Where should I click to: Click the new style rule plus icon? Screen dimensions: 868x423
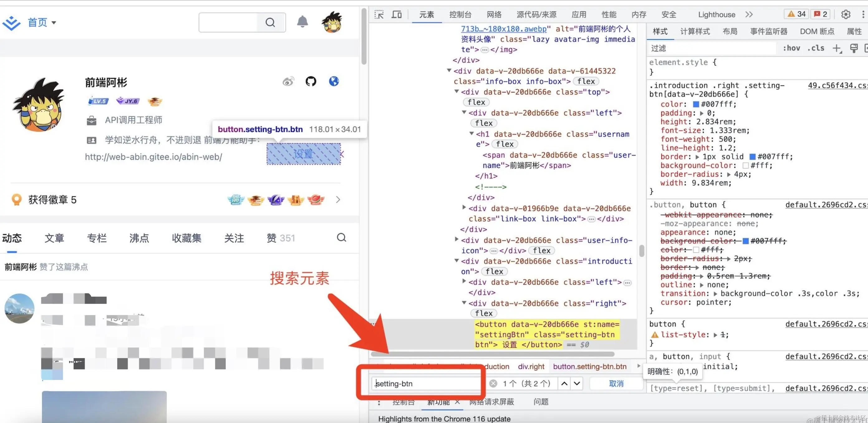coord(837,49)
